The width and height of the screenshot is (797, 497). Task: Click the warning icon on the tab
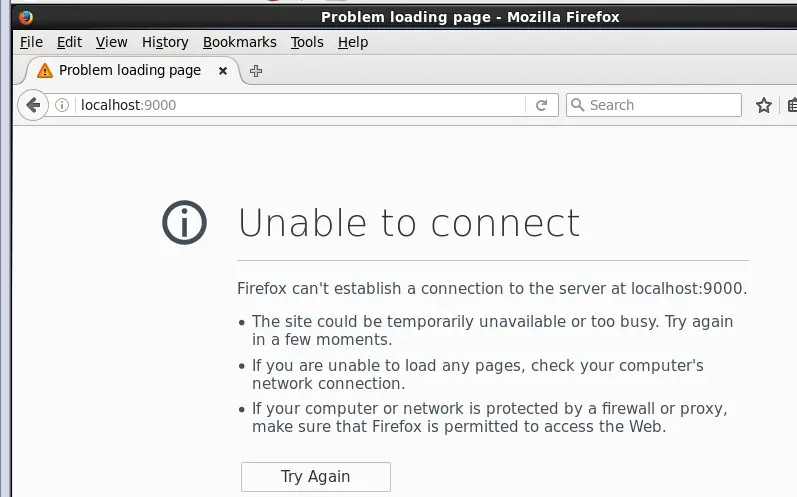pos(44,71)
